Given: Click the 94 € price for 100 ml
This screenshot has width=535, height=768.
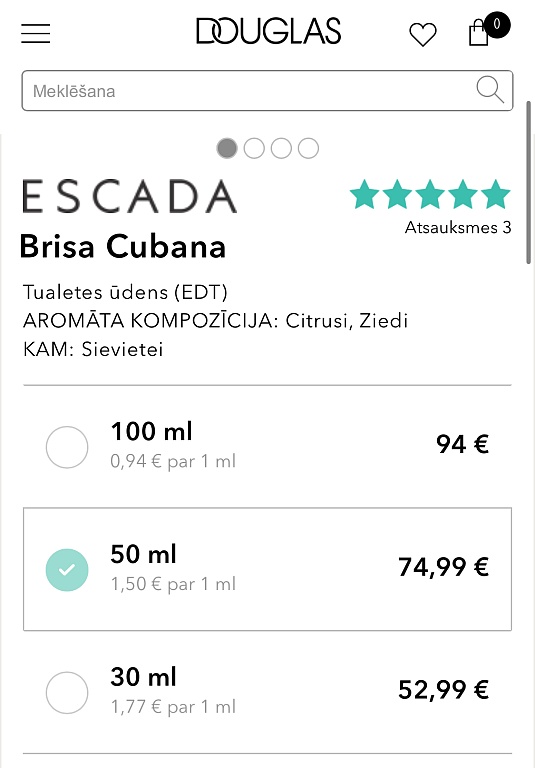Looking at the screenshot, I should pyautogui.click(x=462, y=444).
